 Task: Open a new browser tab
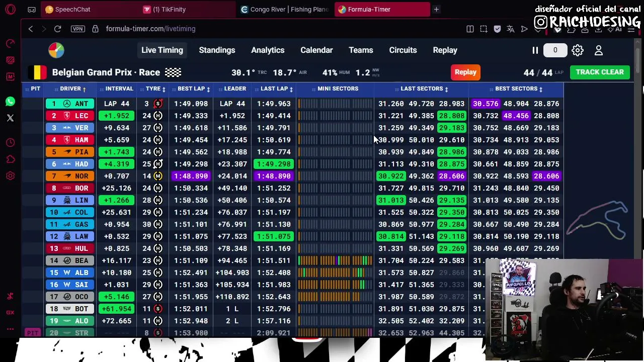coord(436,9)
